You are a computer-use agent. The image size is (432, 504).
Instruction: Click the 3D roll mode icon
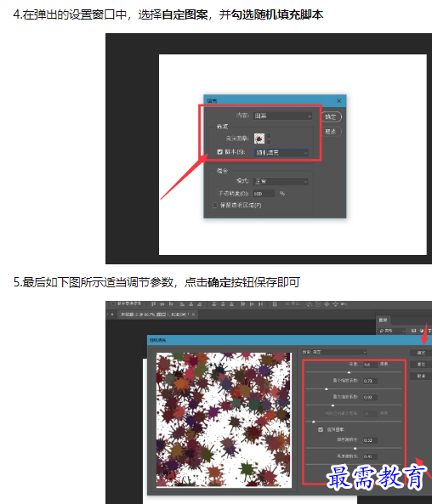point(318,303)
